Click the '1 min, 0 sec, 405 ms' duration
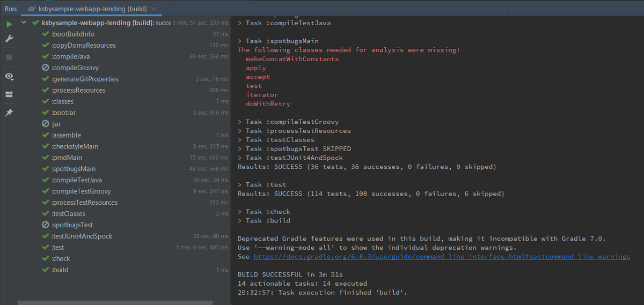The width and height of the screenshot is (644, 305). point(202,248)
